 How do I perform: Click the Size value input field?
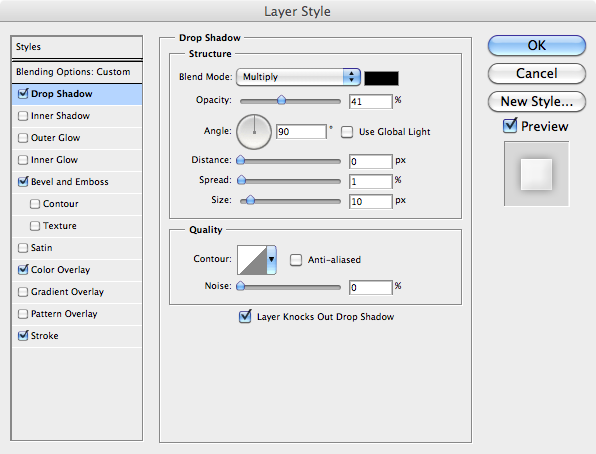[371, 201]
